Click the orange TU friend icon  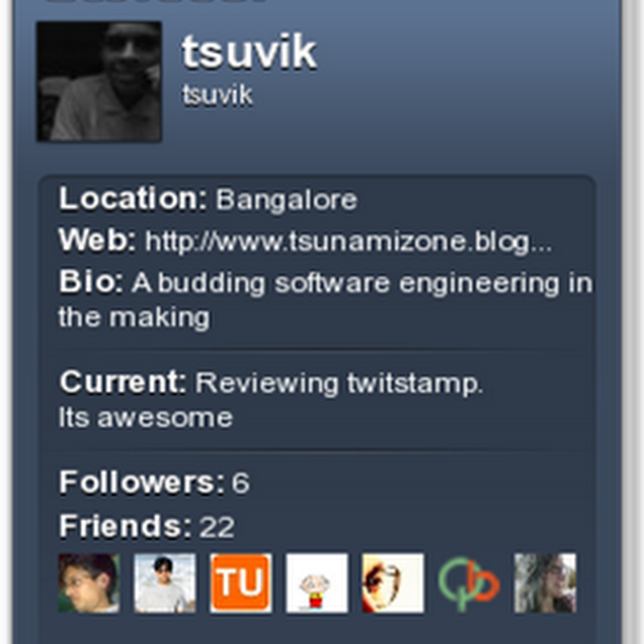[241, 583]
